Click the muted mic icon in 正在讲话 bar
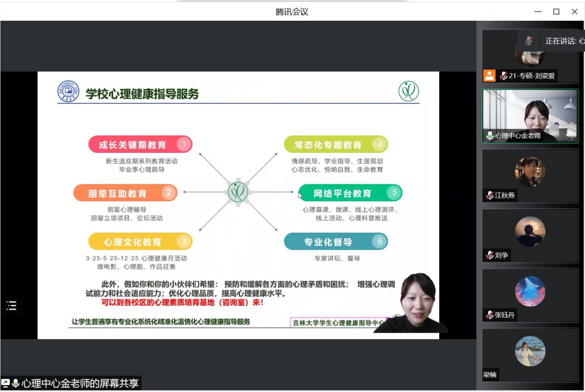Viewport: 585px width, 392px height. (x=529, y=41)
